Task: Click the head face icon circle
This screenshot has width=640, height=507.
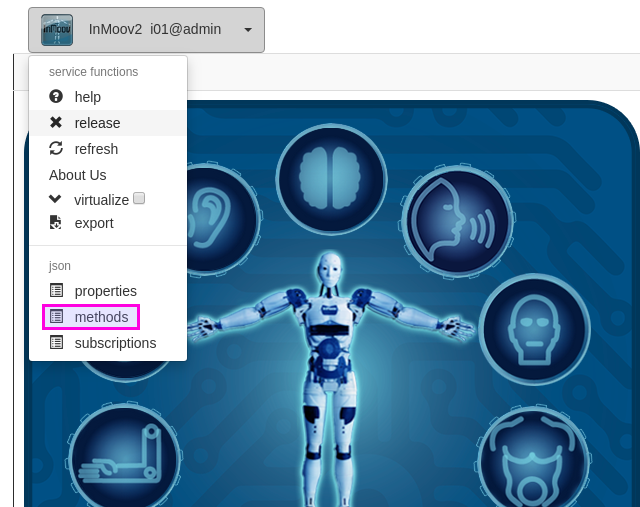Action: (535, 329)
